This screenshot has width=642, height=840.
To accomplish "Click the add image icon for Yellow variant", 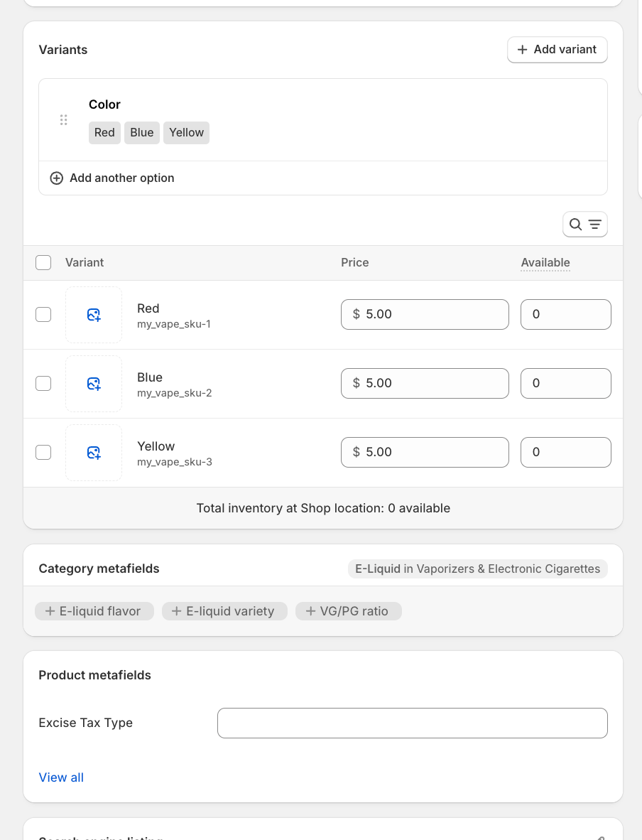I will (94, 453).
